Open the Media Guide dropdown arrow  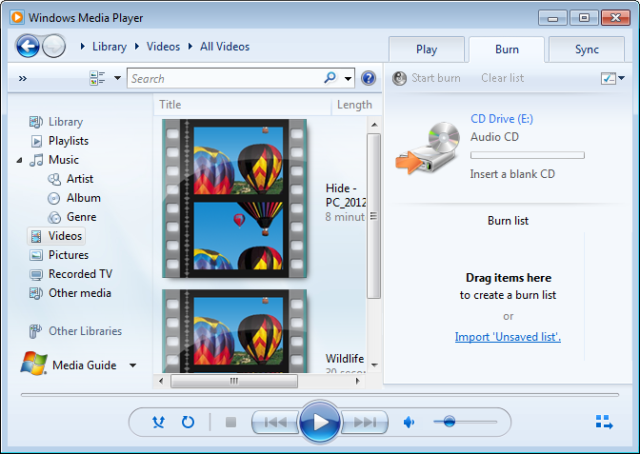(x=133, y=365)
